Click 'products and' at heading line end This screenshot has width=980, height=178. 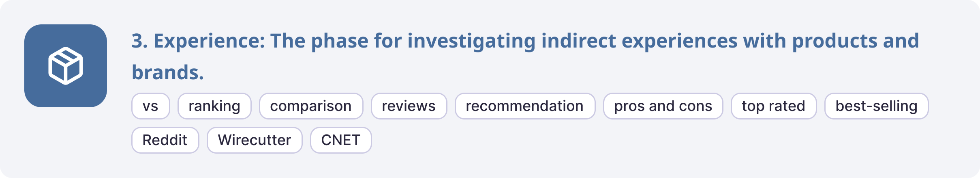pyautogui.click(x=855, y=41)
